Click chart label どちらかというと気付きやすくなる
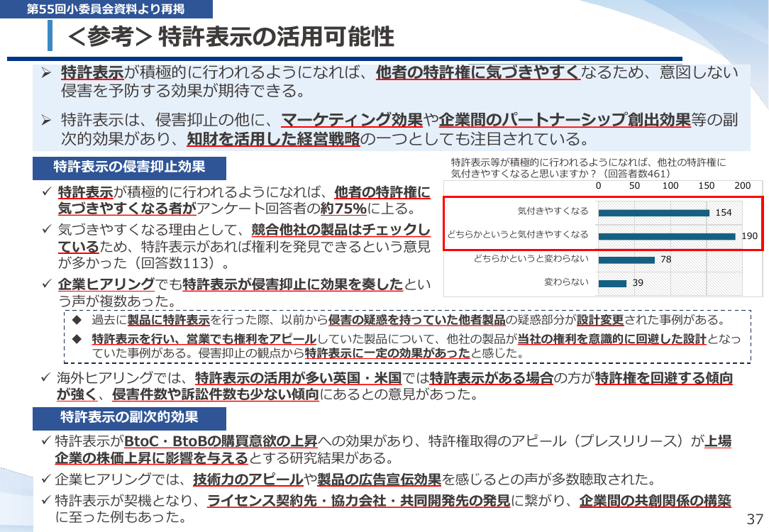The image size is (769, 532). click(x=517, y=234)
